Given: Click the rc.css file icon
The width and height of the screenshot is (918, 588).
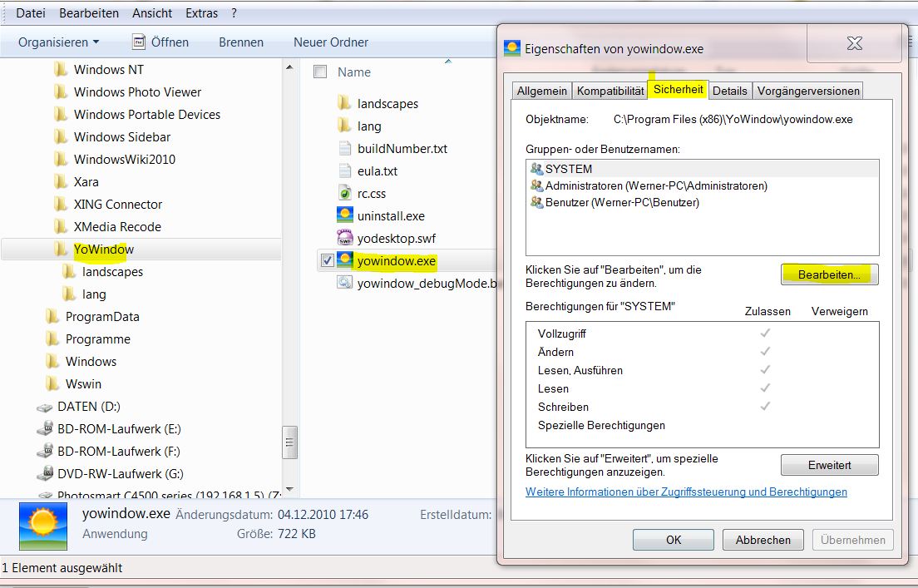Looking at the screenshot, I should [345, 193].
